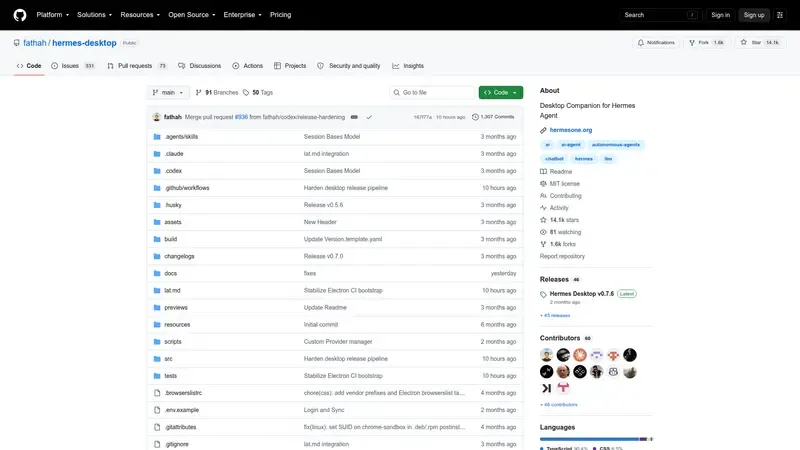Screen dimensions: 800x450
Task: Select the autonomous-agents topic tag
Action: tap(616, 145)
